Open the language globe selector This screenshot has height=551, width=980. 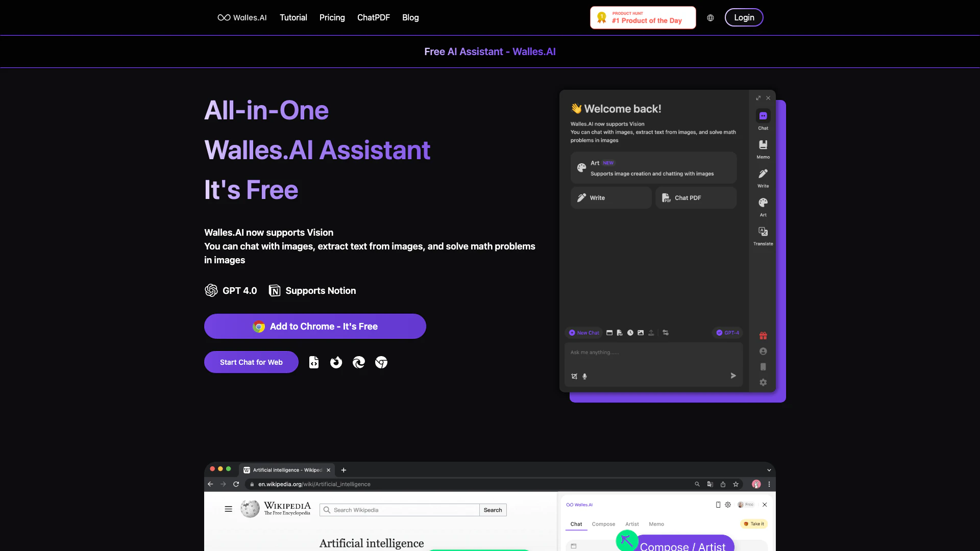point(710,18)
